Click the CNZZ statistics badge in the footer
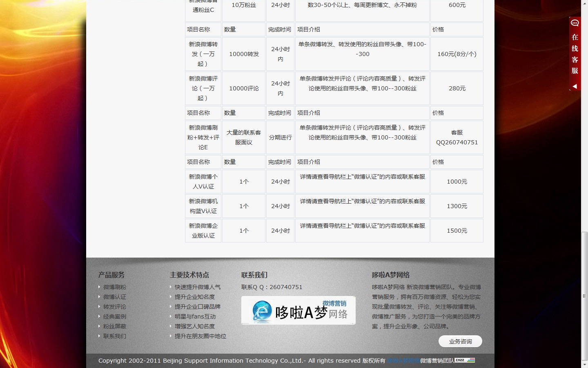Image resolution: width=588 pixels, height=368 pixels. click(465, 360)
